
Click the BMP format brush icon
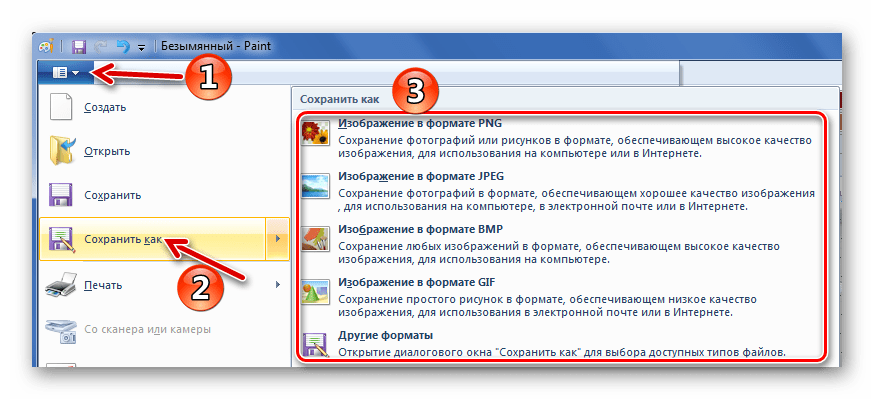[315, 239]
